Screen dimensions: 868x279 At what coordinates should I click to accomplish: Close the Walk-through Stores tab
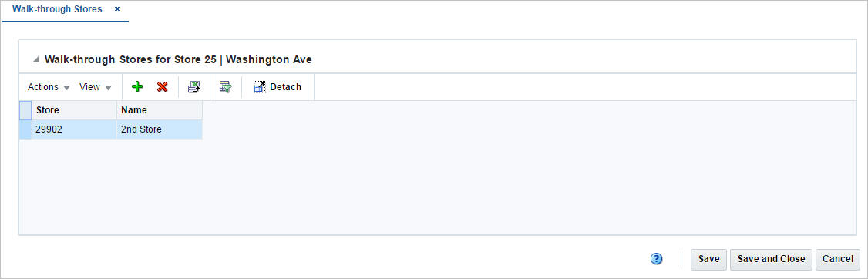click(x=117, y=9)
